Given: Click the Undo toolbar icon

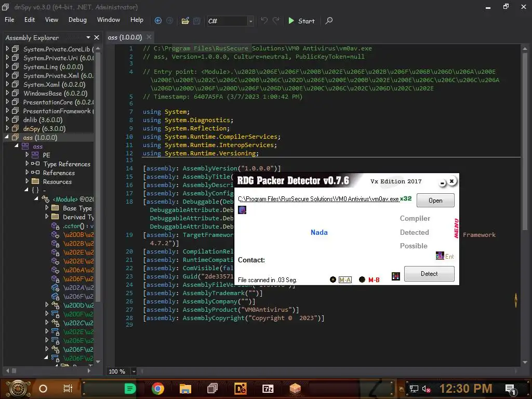Looking at the screenshot, I should (264, 21).
